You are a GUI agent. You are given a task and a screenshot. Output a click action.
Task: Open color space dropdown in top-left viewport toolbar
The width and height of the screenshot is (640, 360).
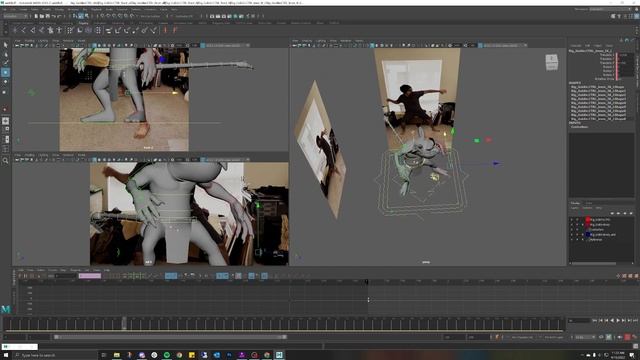point(227,45)
